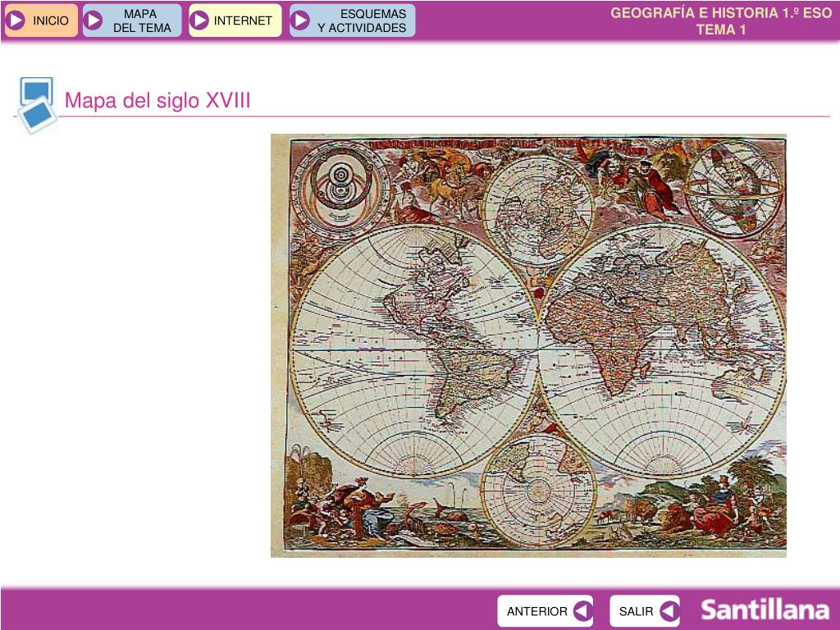This screenshot has width=840, height=630.
Task: Click the Santillana logo
Action: point(765,610)
